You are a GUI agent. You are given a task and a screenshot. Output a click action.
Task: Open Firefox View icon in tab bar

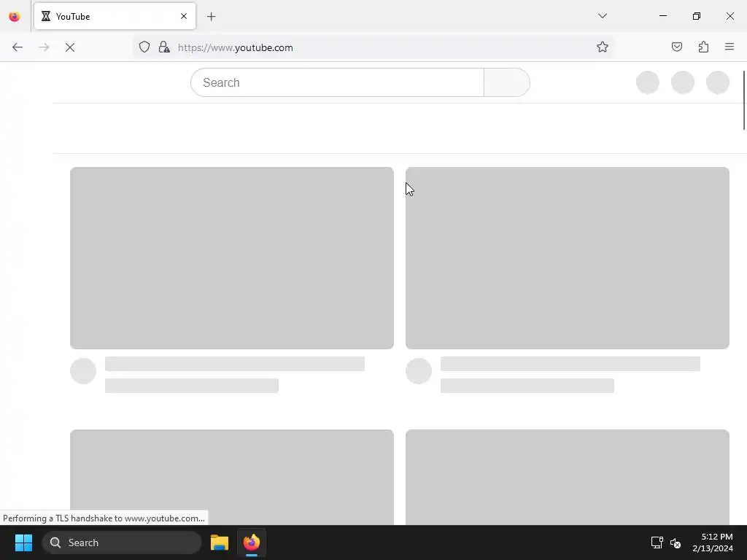click(15, 17)
